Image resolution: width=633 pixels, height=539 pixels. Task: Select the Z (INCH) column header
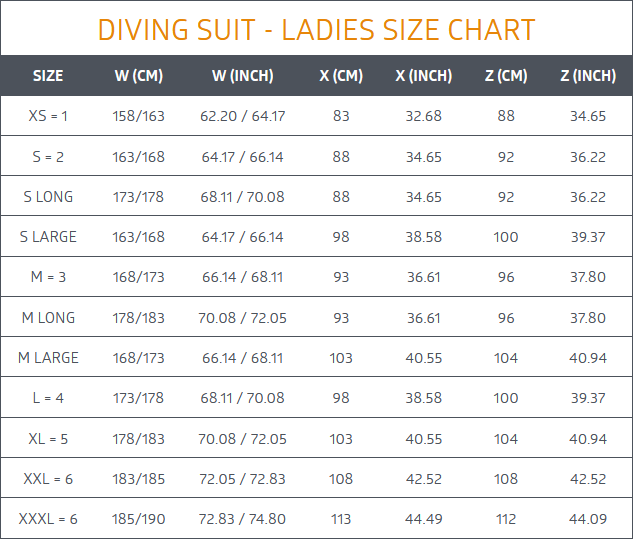[x=588, y=76]
